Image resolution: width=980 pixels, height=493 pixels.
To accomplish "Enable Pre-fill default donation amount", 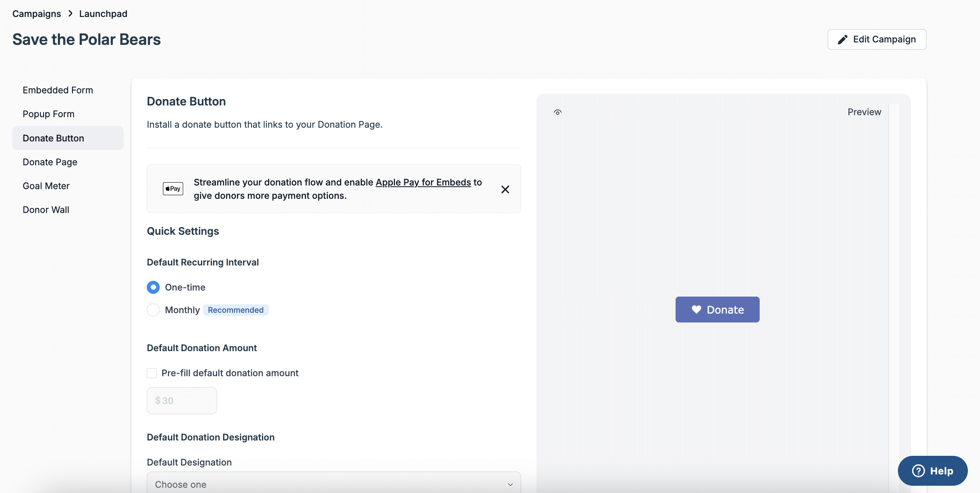I will click(x=152, y=373).
